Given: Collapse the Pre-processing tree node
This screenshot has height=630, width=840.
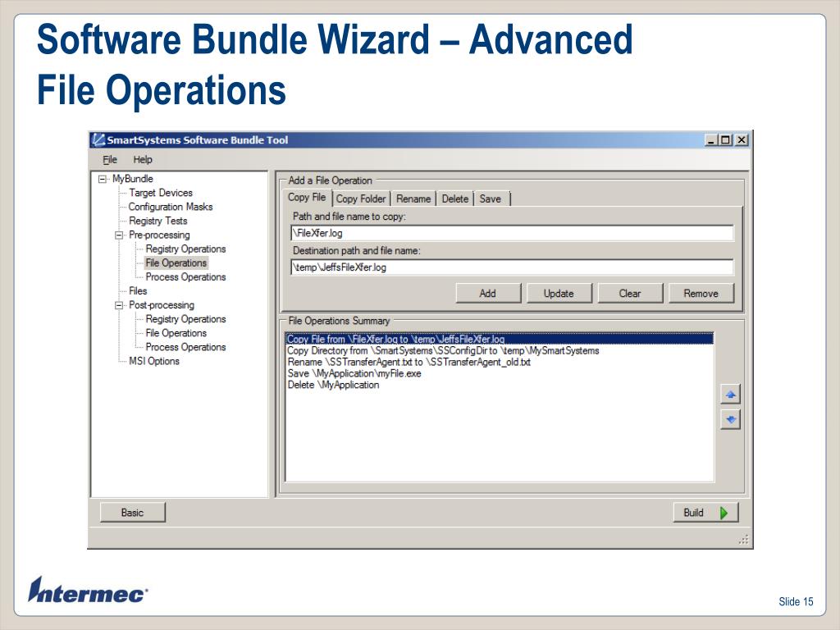Looking at the screenshot, I should coord(119,235).
